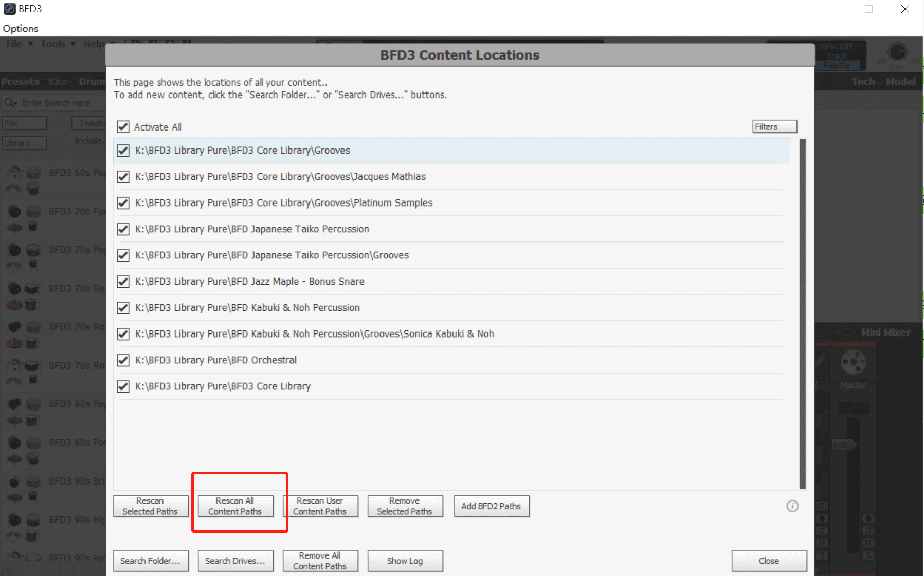Open the BFD3 60s Pop kit thumbnail
924x576 pixels.
23,180
